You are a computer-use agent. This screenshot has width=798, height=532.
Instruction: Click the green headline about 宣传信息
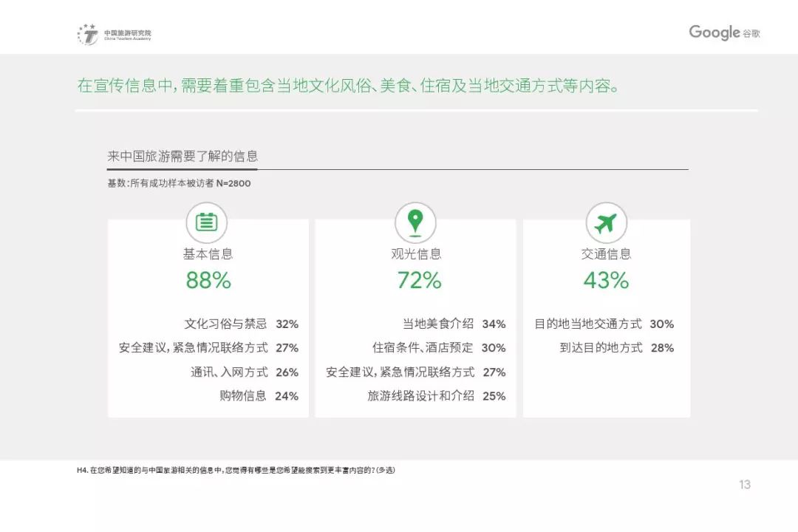347,86
